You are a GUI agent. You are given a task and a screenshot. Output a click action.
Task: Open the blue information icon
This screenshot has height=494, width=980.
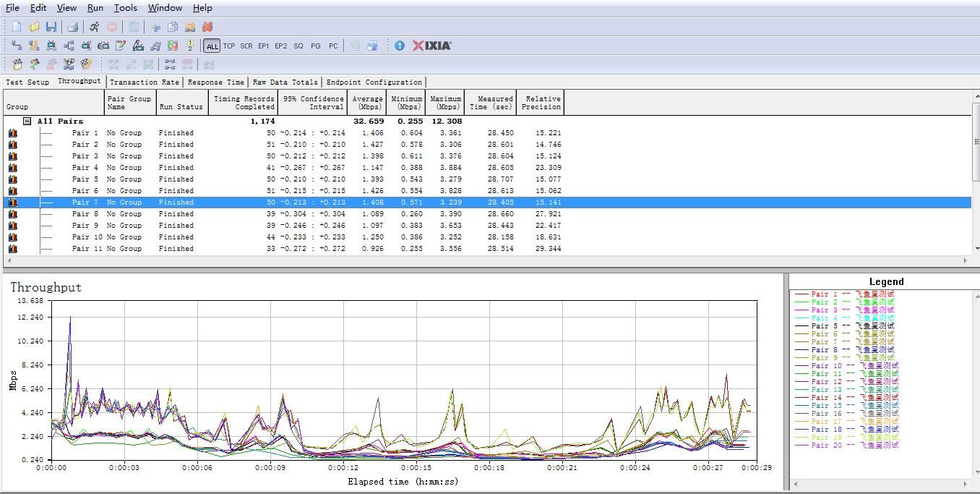point(400,46)
